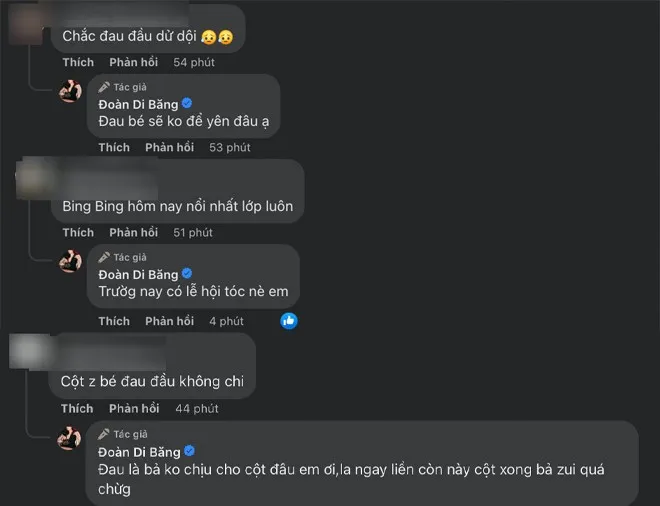Click the blue like reaction icon
Viewport: 660px width, 506px height.
click(x=289, y=320)
